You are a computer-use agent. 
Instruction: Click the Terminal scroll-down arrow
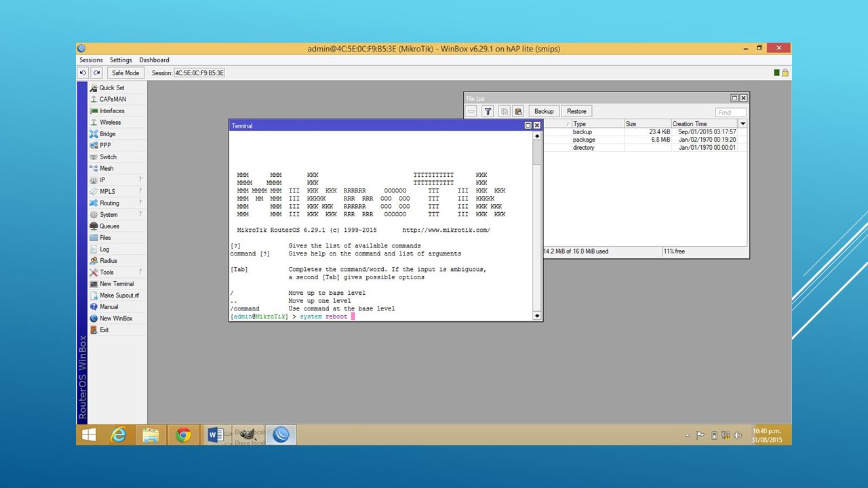537,316
